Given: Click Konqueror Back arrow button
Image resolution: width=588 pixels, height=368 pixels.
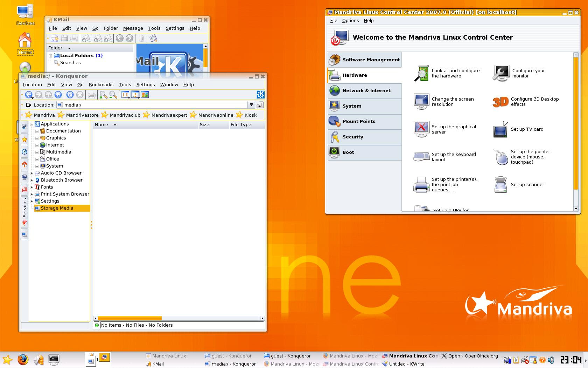Looking at the screenshot, I should [29, 95].
